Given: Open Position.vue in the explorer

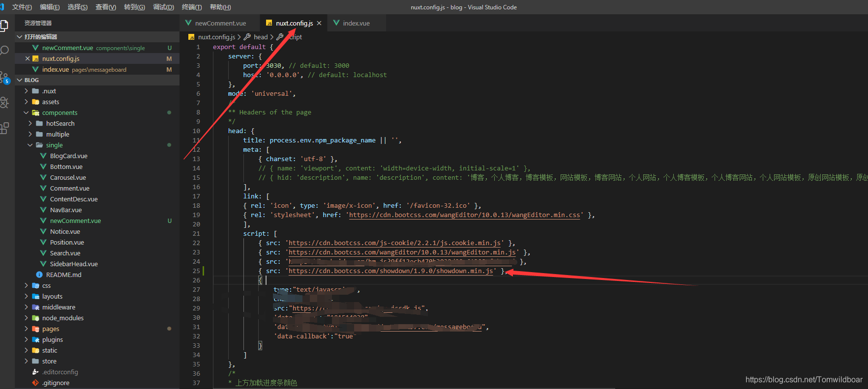Looking at the screenshot, I should tap(67, 242).
